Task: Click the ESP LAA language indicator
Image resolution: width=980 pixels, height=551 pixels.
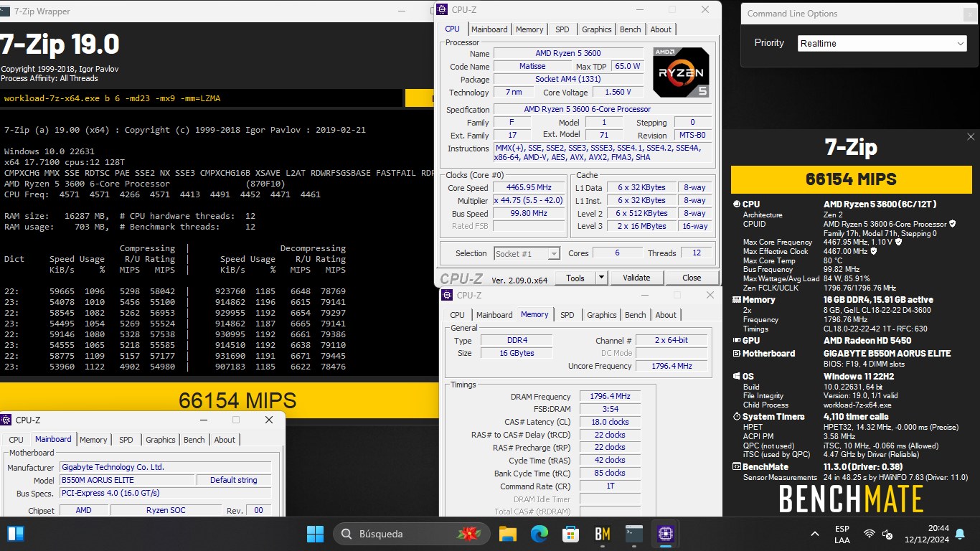Action: [x=842, y=534]
